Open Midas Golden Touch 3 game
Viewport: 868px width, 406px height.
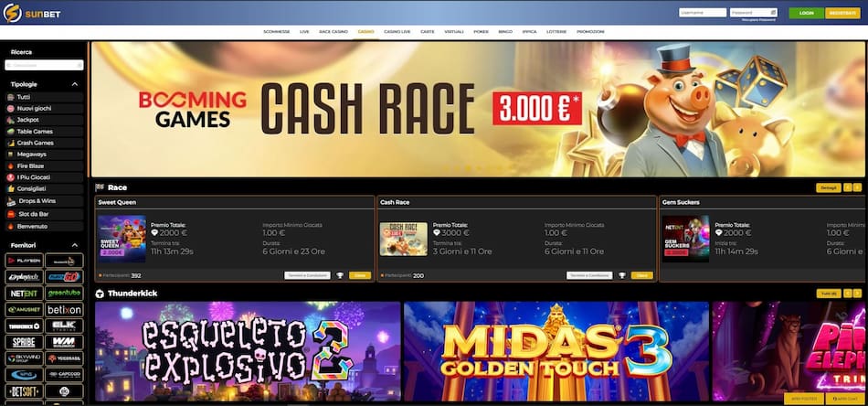click(556, 351)
